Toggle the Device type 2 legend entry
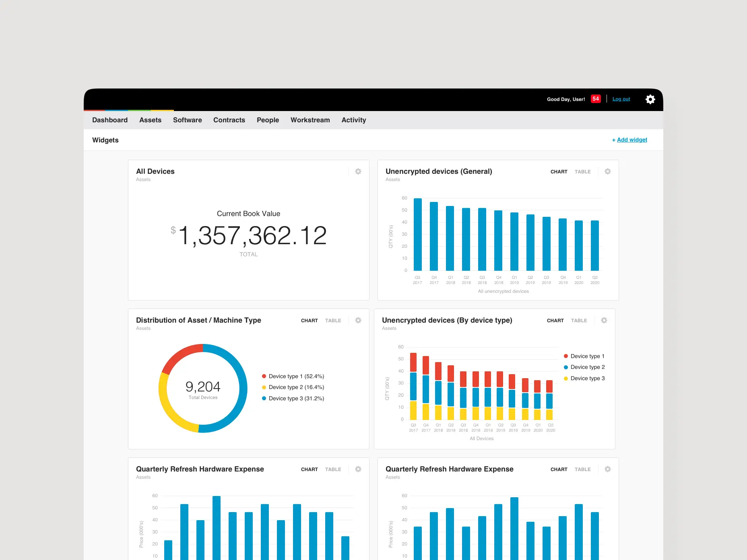The image size is (747, 560). coord(585,367)
